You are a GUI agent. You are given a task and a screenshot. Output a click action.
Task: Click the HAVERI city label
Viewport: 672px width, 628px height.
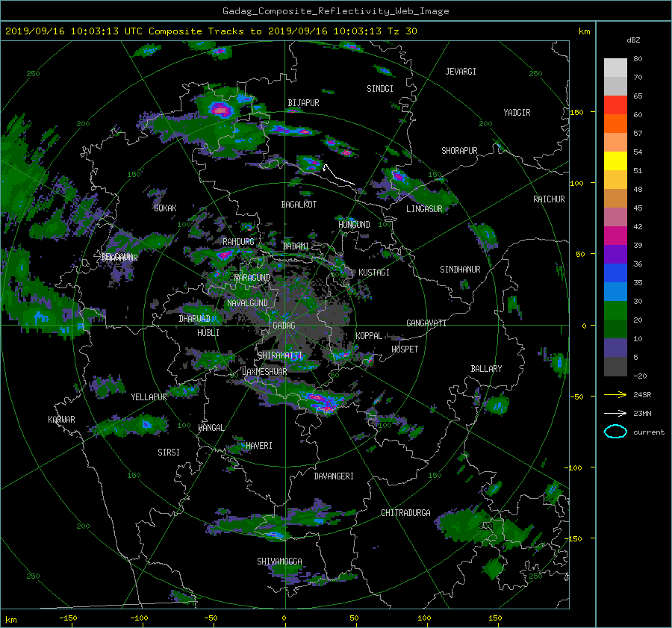[259, 446]
